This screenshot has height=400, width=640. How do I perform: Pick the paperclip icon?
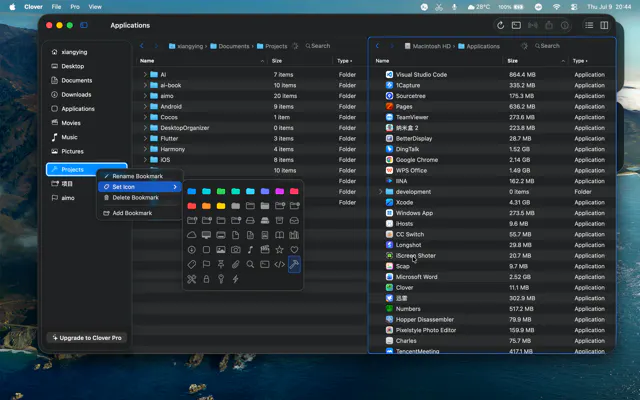236,264
